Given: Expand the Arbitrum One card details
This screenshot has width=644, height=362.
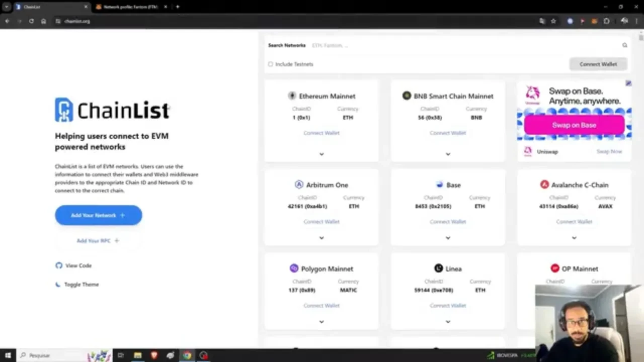Looking at the screenshot, I should tap(321, 238).
